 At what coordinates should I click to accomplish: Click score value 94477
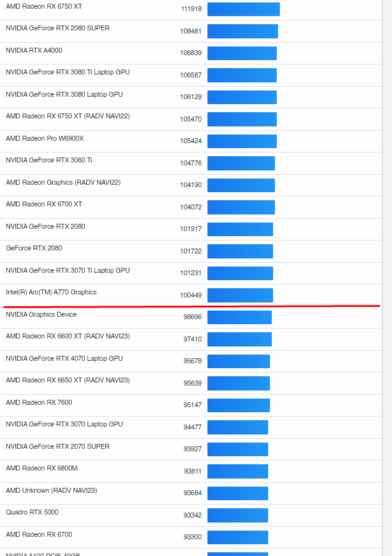[193, 427]
